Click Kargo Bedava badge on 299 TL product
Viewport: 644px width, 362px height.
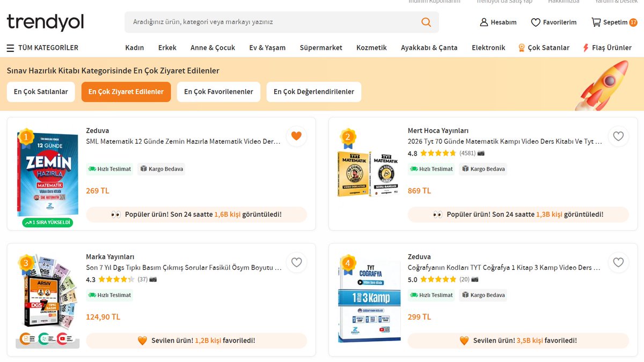pos(484,295)
